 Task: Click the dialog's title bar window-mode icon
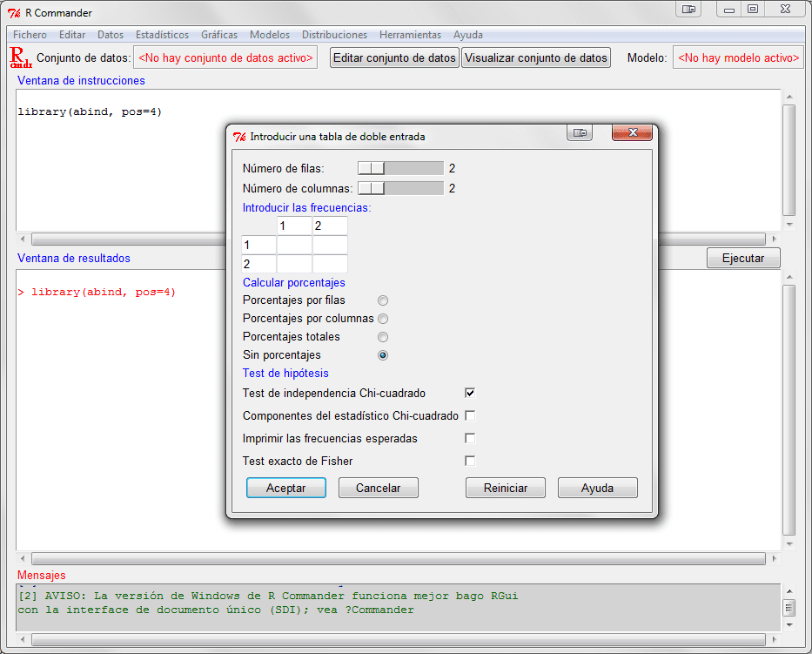coord(580,133)
